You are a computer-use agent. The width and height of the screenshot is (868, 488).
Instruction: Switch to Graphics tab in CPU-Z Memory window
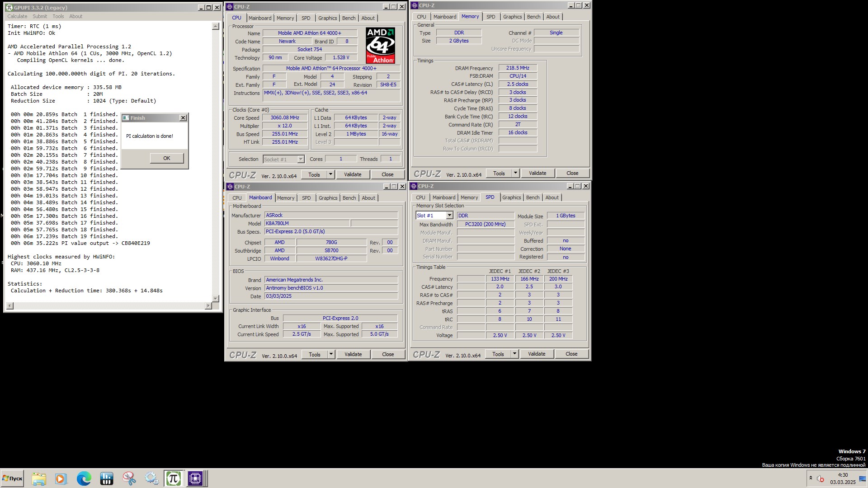(x=512, y=17)
